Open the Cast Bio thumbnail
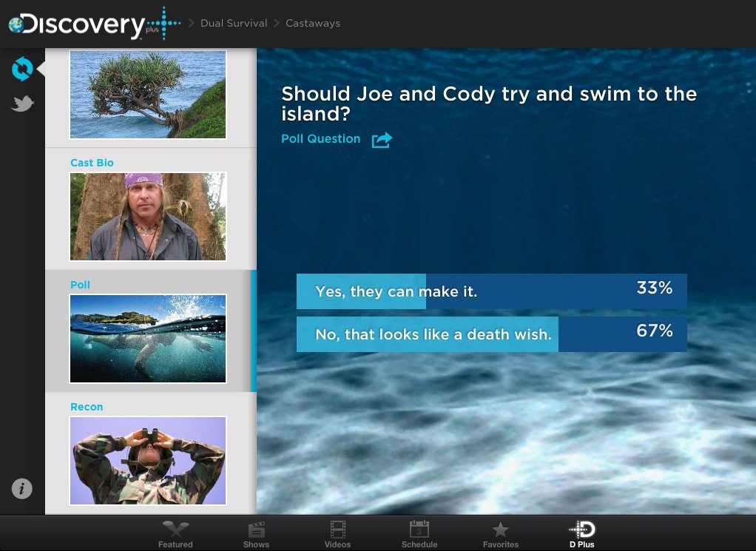The width and height of the screenshot is (756, 551). coord(148,216)
